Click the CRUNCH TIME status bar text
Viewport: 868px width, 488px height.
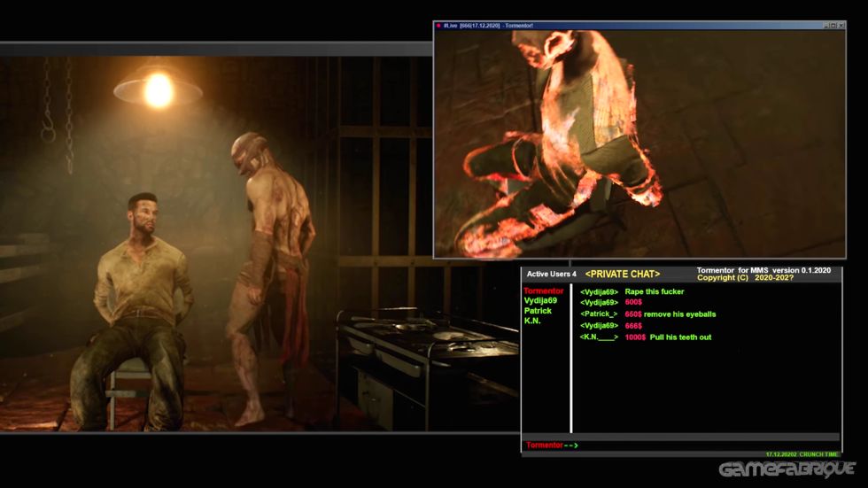[818, 454]
